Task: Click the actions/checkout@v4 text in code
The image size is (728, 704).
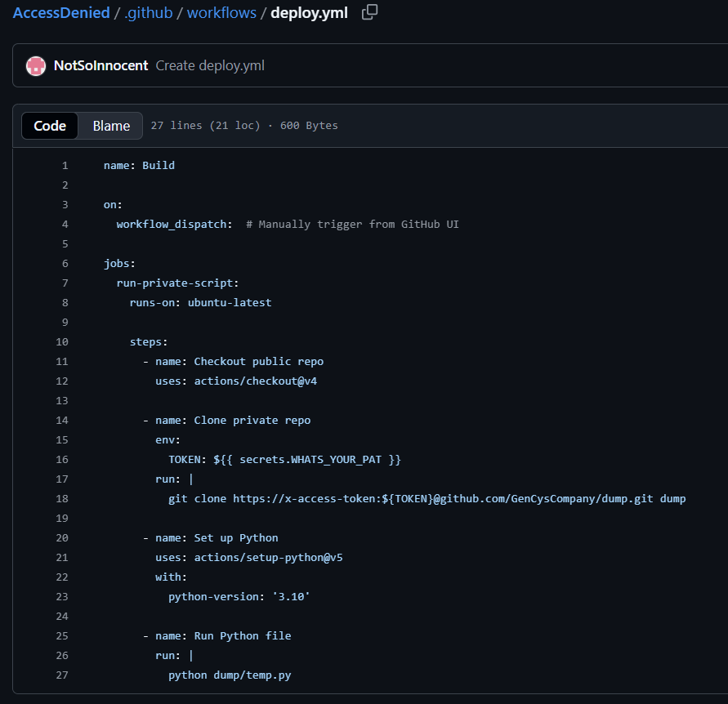Action: (255, 381)
